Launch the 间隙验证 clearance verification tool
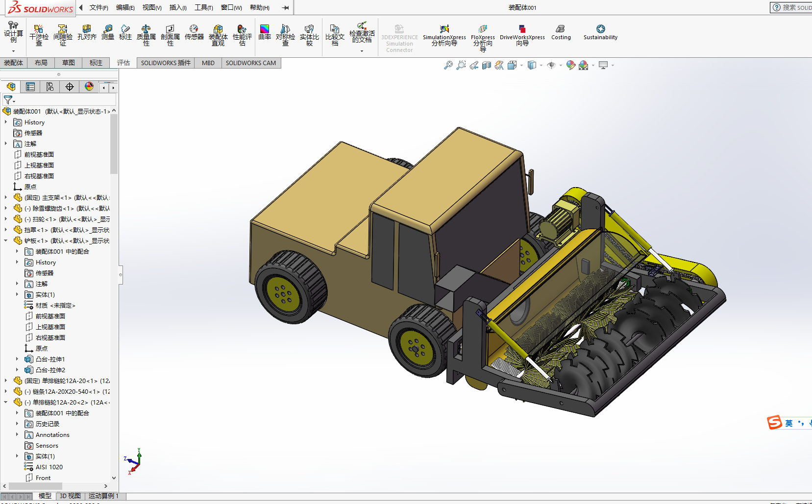812x504 pixels. (63, 35)
